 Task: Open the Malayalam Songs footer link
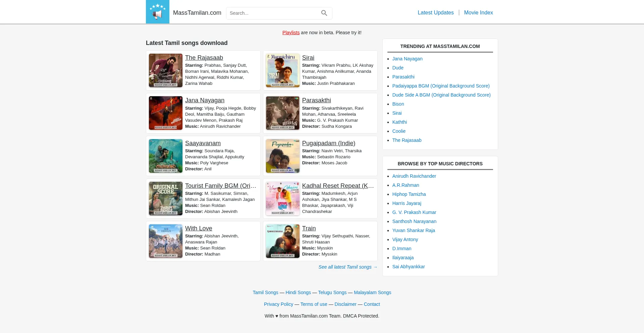pyautogui.click(x=372, y=292)
